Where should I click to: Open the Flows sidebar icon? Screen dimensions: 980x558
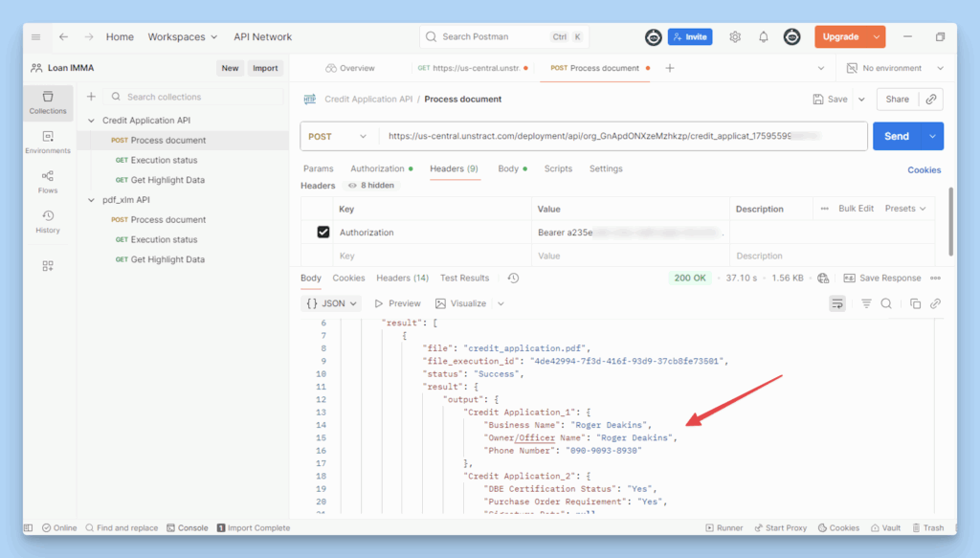click(x=48, y=181)
